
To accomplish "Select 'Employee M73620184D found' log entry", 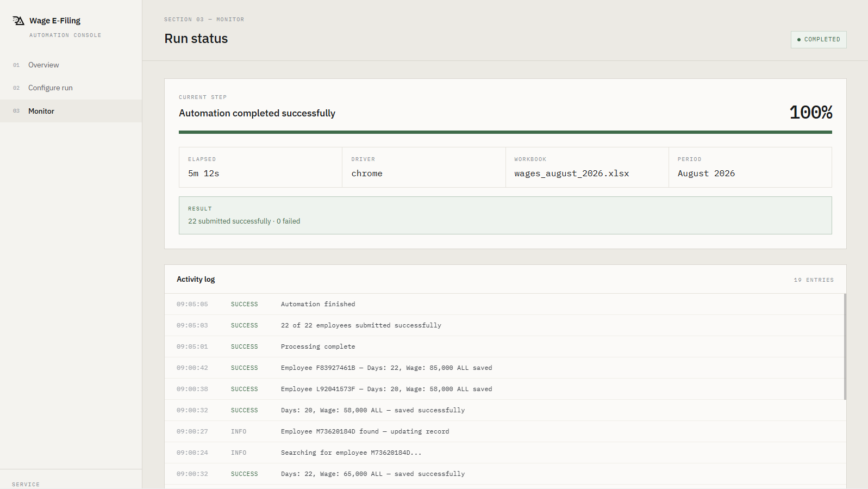I will click(x=504, y=431).
